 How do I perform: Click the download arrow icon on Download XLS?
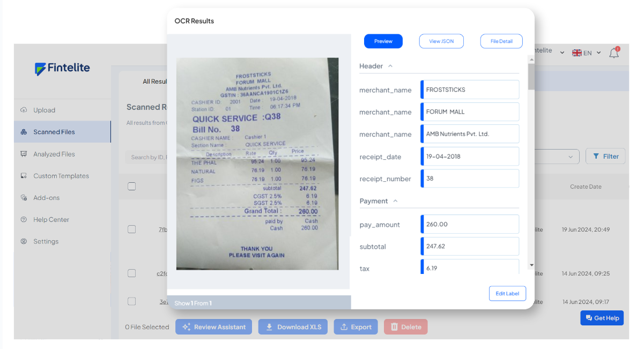pyautogui.click(x=269, y=327)
